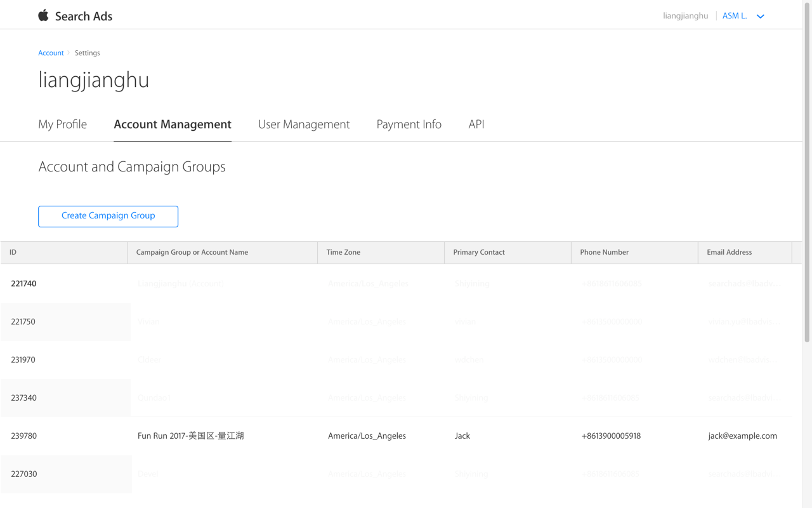Click the Primary Contact column header
The height and width of the screenshot is (508, 812).
(478, 253)
